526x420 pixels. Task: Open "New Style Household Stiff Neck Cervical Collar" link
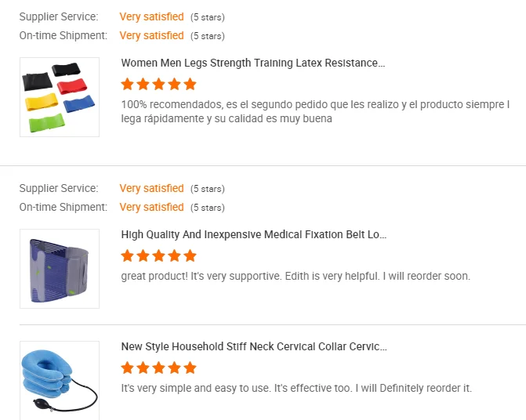tap(254, 346)
